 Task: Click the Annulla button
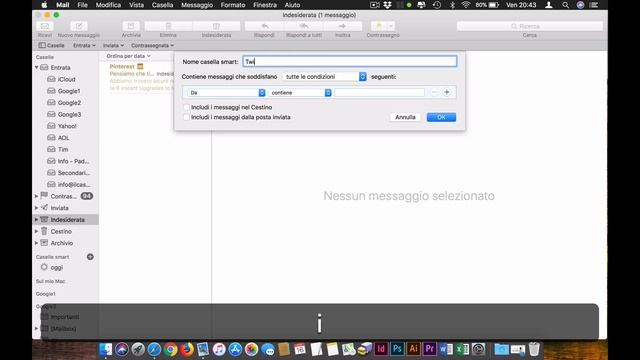pyautogui.click(x=405, y=117)
